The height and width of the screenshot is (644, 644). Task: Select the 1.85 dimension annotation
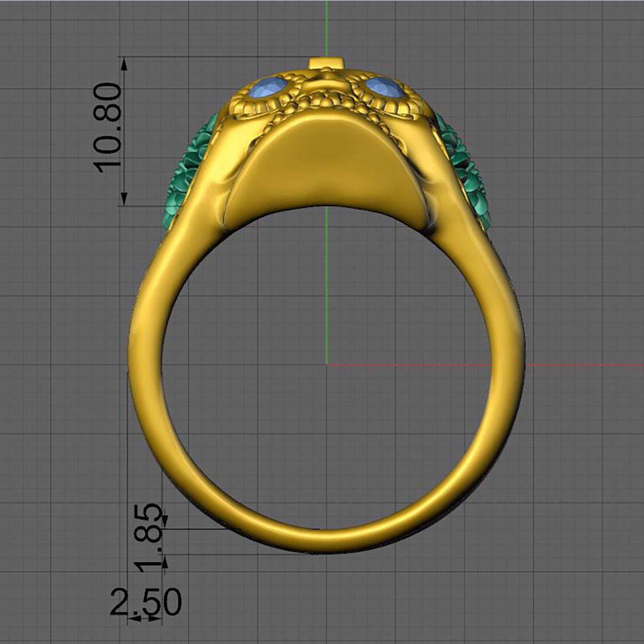[148, 538]
